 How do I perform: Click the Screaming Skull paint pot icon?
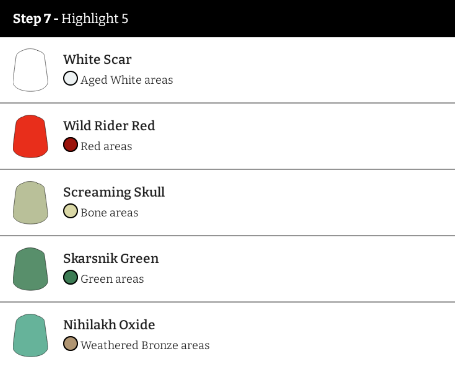point(30,203)
